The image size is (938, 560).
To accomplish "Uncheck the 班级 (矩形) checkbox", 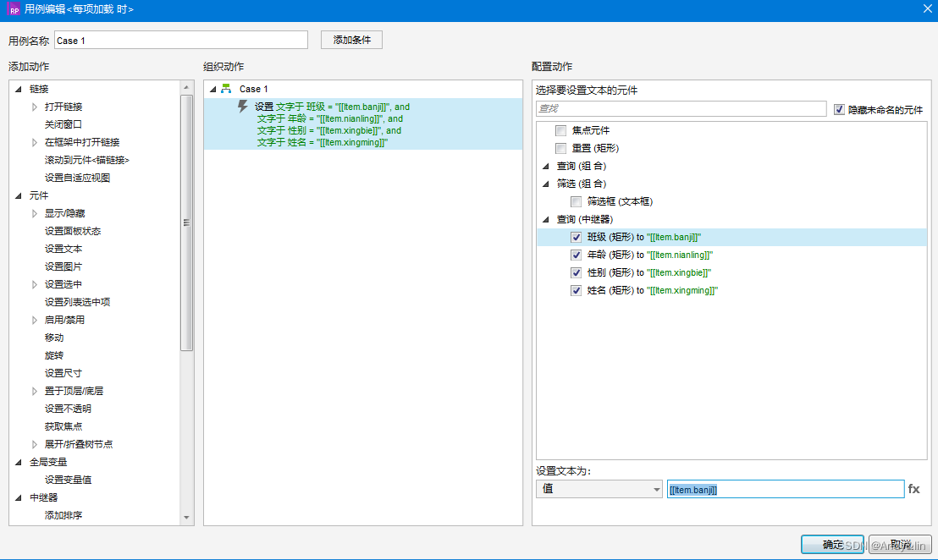I will coord(576,237).
